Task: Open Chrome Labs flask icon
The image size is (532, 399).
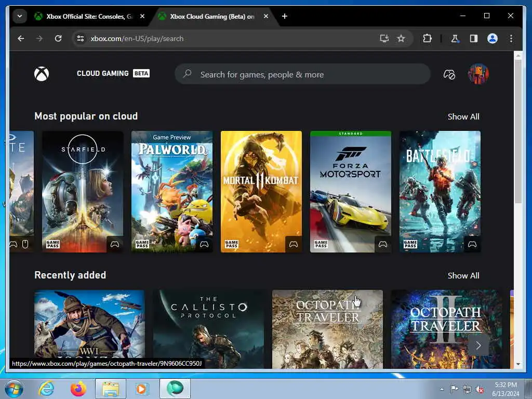Action: tap(455, 38)
